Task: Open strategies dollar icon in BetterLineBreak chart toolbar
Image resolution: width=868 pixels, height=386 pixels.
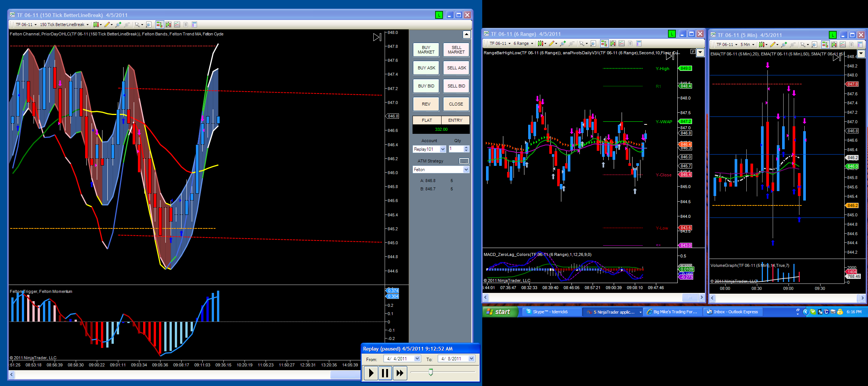Action: coord(185,25)
